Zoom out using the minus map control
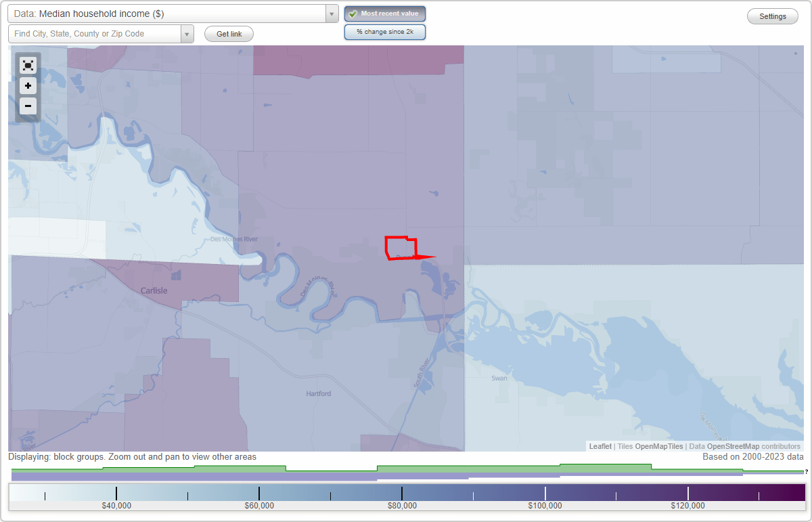Image resolution: width=812 pixels, height=522 pixels. pos(28,106)
